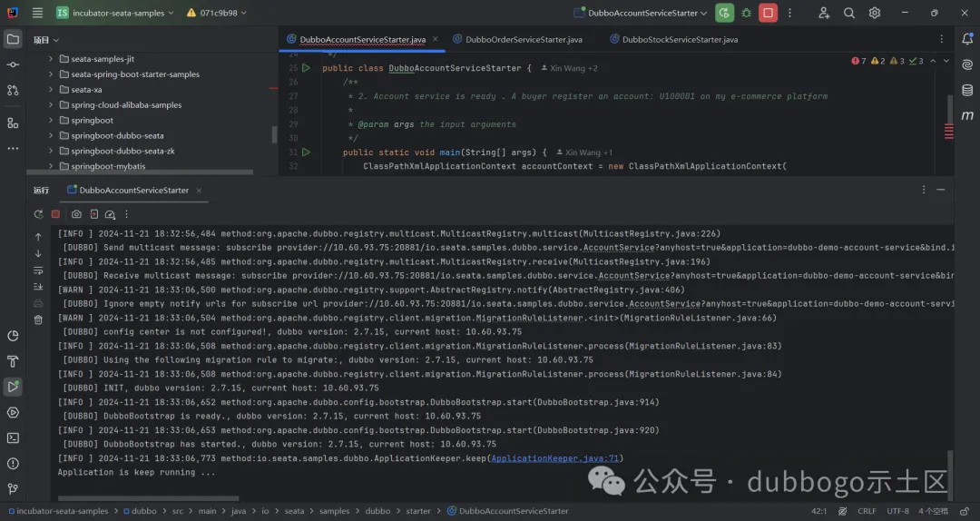The image size is (980, 521).
Task: Stop the running app with red square button
Action: point(769,13)
